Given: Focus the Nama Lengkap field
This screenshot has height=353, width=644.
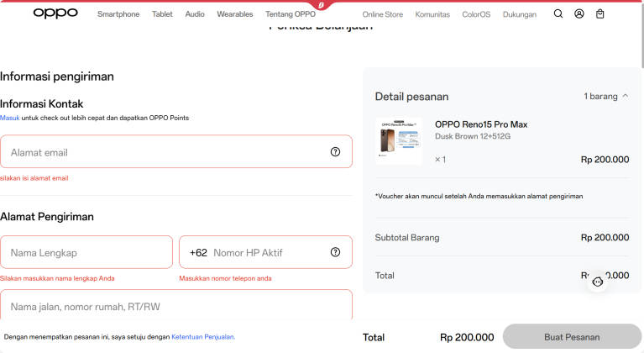Looking at the screenshot, I should point(86,252).
